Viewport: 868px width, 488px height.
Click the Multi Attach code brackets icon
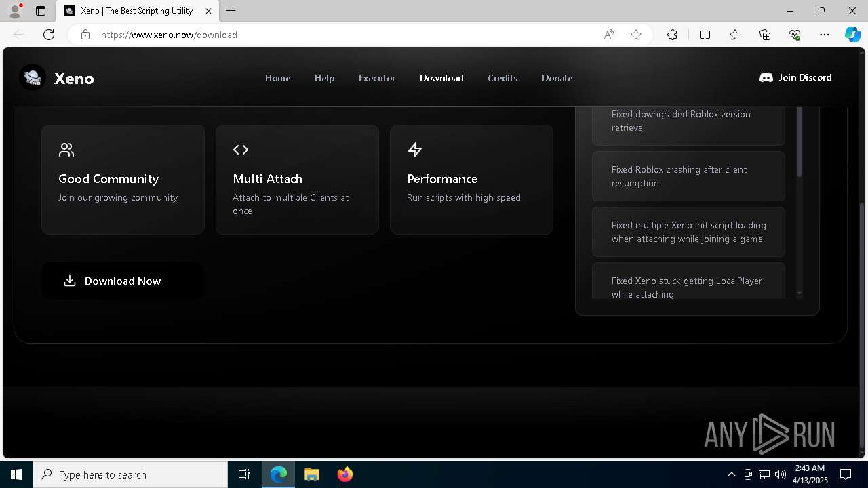point(241,150)
